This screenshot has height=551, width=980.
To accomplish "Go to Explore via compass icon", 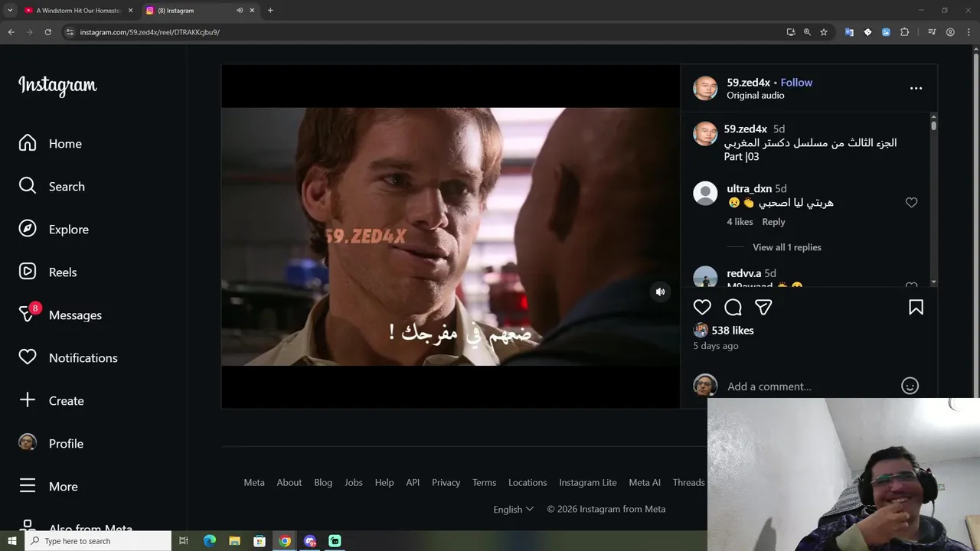I will tap(28, 230).
